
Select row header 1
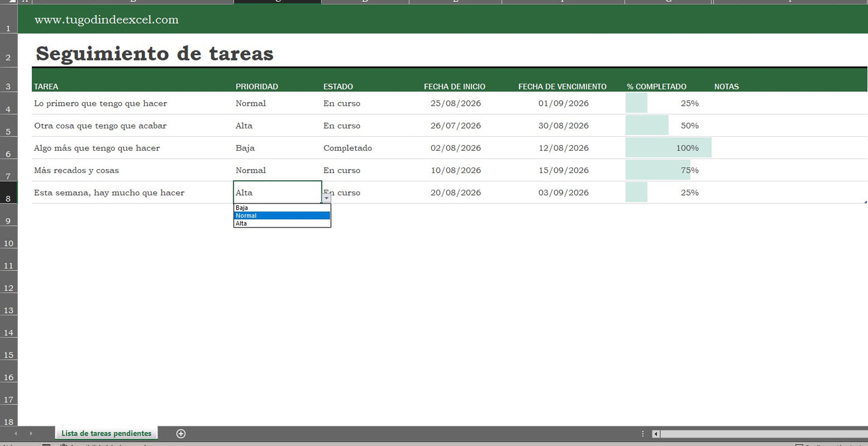coord(8,20)
